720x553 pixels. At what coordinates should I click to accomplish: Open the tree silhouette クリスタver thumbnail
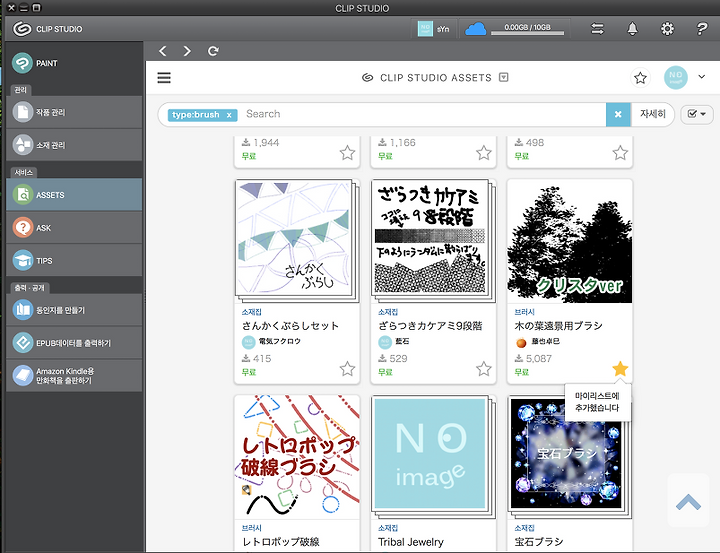569,241
